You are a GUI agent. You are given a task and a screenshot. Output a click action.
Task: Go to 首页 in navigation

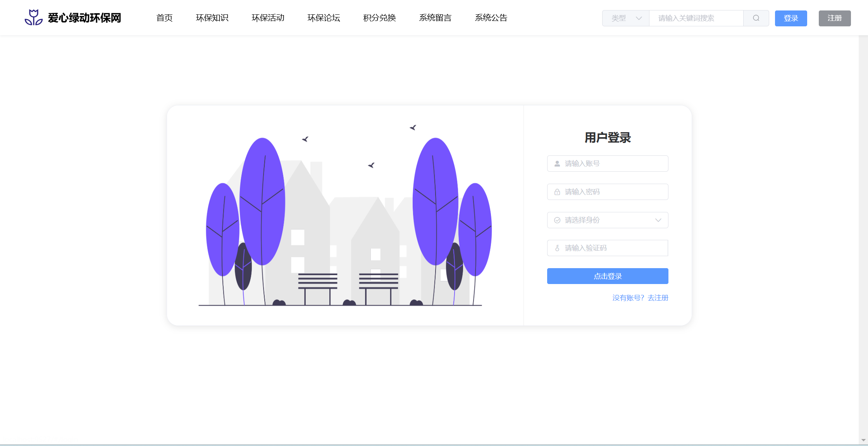click(164, 18)
